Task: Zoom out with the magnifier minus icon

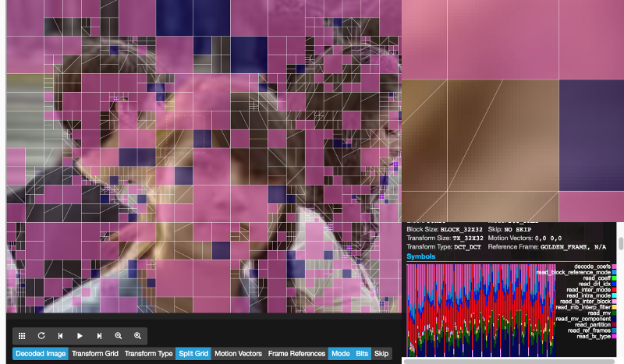Action: point(119,336)
